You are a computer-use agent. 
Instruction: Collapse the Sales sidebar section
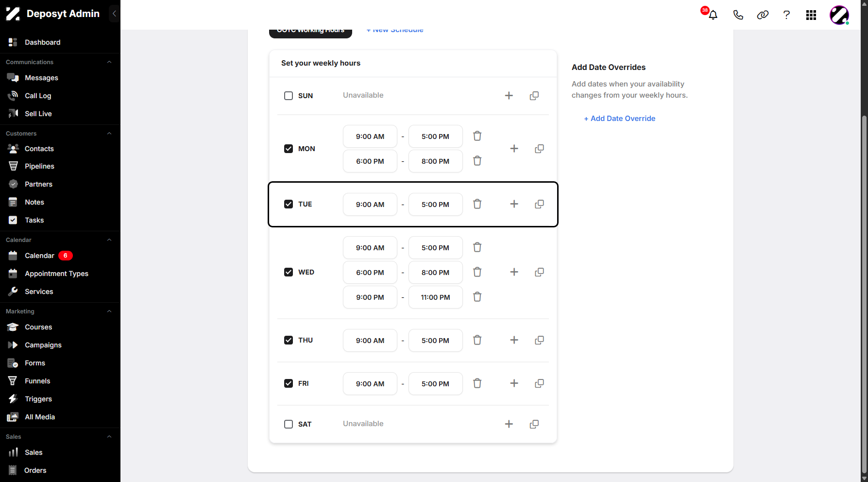[x=109, y=437]
